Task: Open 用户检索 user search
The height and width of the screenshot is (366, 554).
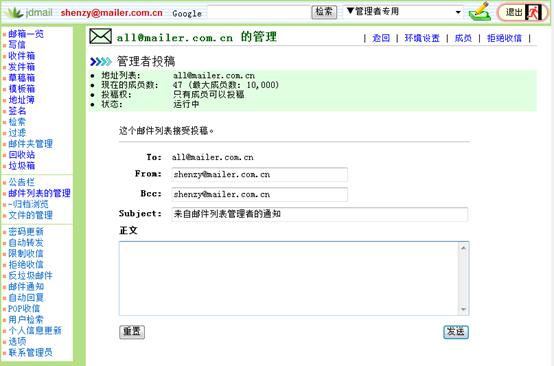Action: [x=26, y=320]
